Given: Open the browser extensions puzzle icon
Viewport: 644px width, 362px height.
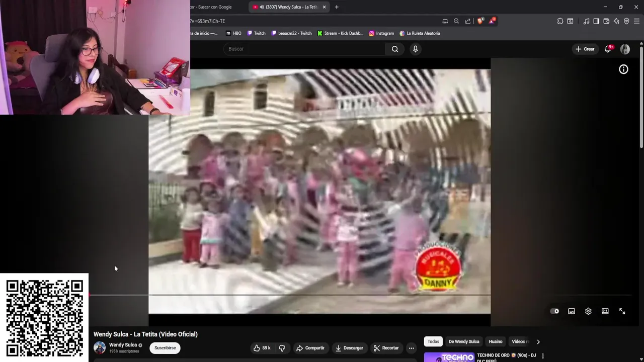Looking at the screenshot, I should pyautogui.click(x=560, y=21).
